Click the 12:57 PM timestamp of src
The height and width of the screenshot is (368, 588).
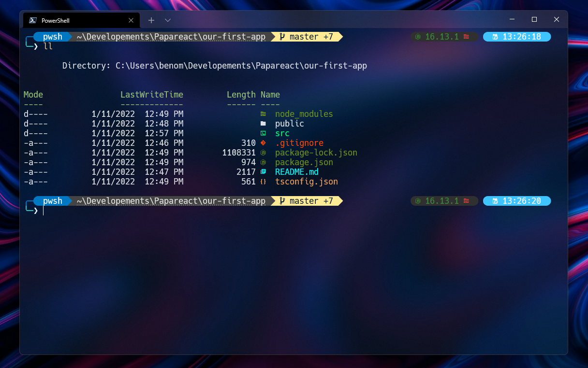pos(164,133)
